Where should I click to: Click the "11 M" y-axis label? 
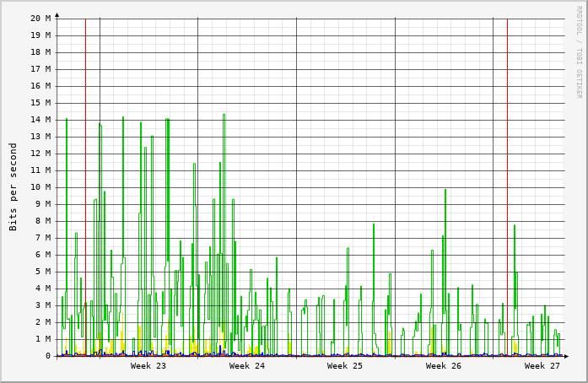pyautogui.click(x=40, y=170)
